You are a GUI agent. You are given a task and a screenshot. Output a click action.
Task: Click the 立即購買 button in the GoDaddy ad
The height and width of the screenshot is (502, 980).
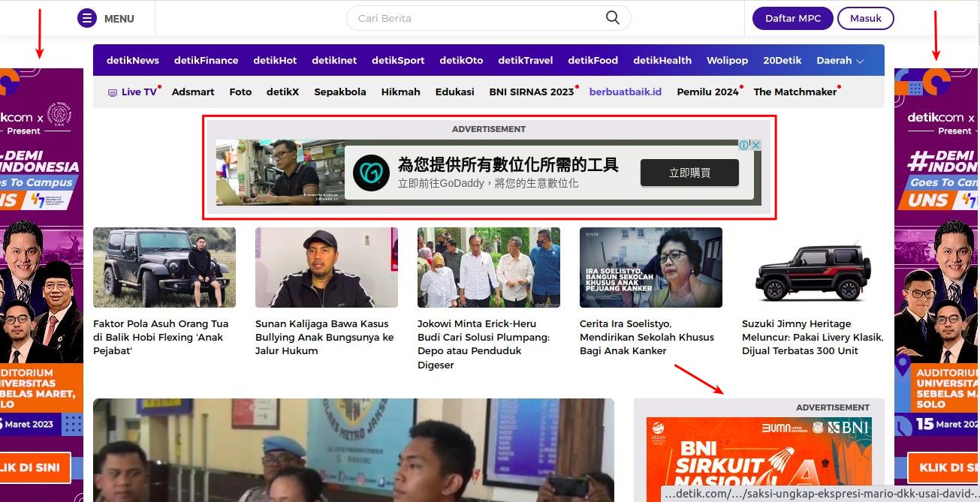(x=689, y=173)
